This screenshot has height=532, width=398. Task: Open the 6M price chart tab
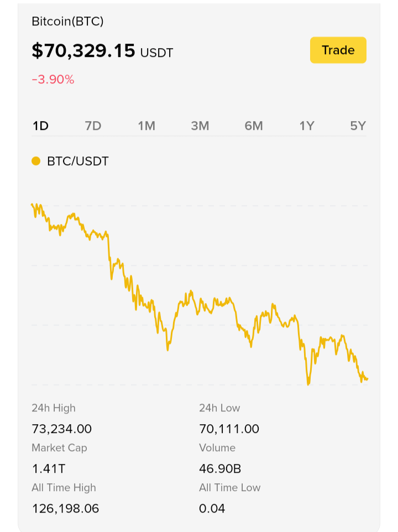click(254, 126)
